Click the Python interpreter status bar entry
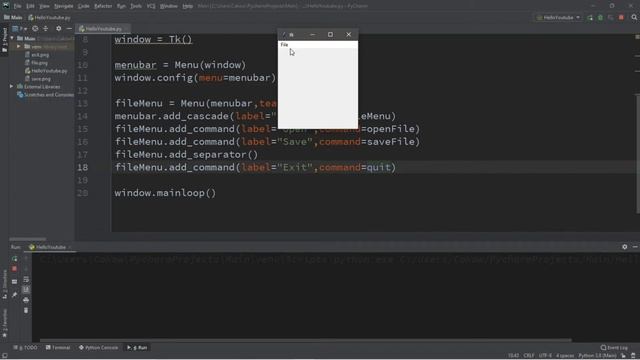 [x=597, y=356]
